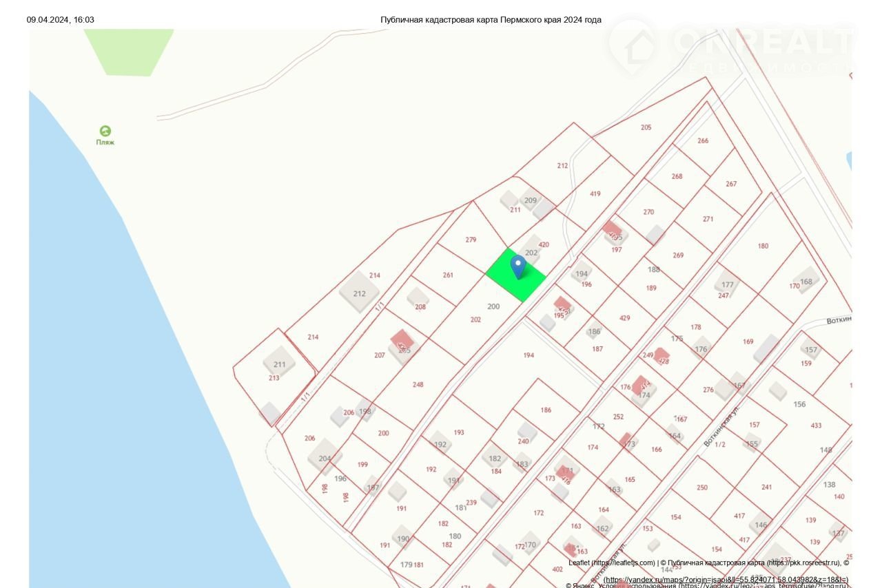Select the parcel labeled 279
The width and height of the screenshot is (882, 588).
tap(471, 240)
